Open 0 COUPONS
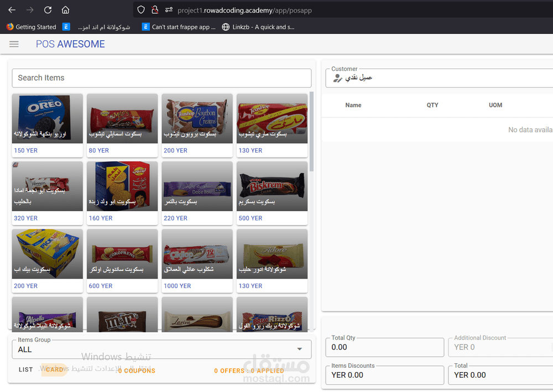 point(137,371)
